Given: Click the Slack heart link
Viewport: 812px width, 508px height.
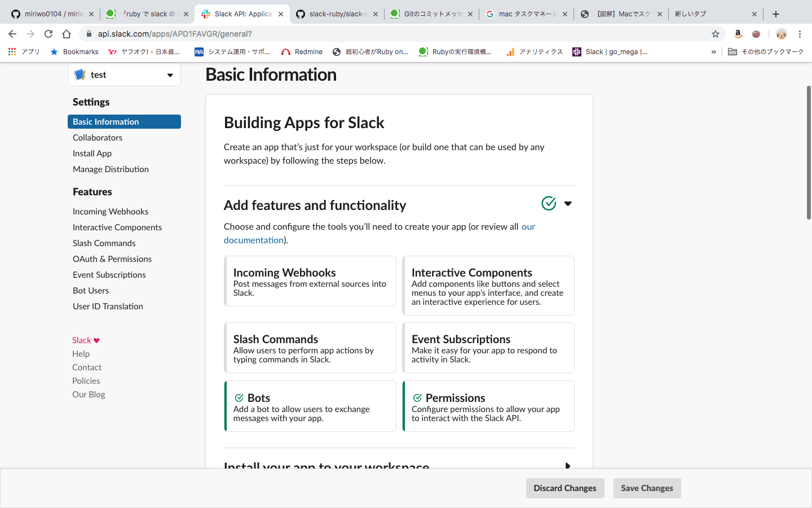Looking at the screenshot, I should (86, 340).
